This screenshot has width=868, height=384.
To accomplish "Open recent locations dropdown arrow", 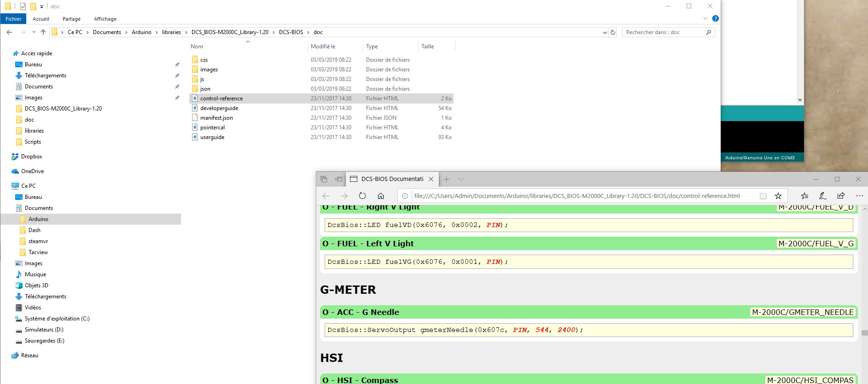I will [34, 32].
